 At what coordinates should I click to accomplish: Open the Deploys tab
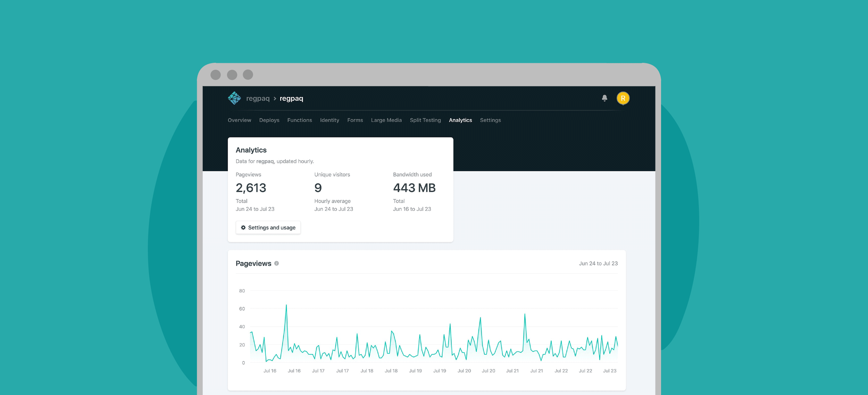(x=269, y=120)
